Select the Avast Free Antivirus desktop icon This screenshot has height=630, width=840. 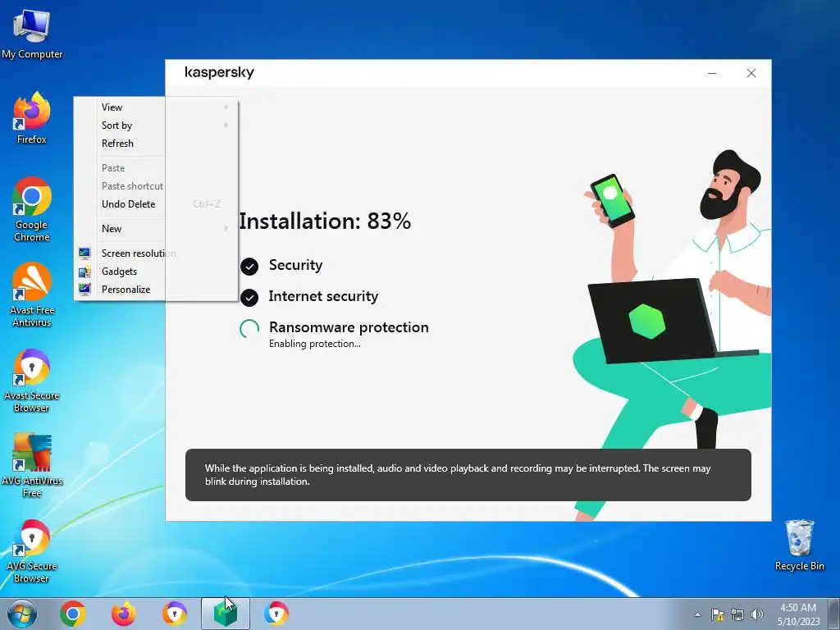click(x=32, y=294)
